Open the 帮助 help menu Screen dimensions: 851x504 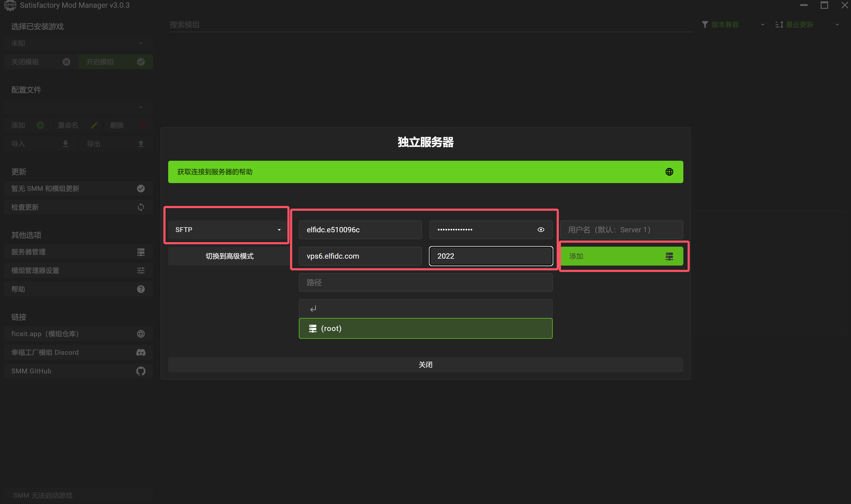click(78, 289)
